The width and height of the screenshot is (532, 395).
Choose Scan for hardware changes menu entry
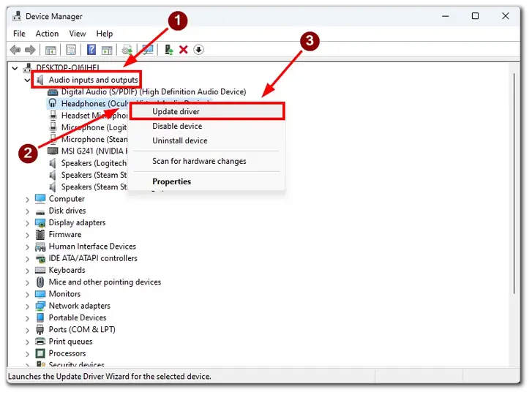click(x=206, y=162)
